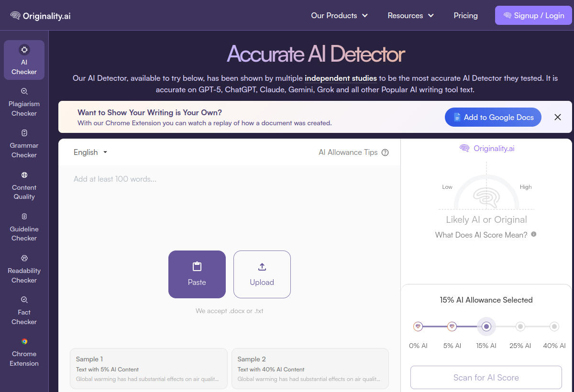574x392 pixels.
Task: Click the Add to Google Docs button
Action: pyautogui.click(x=493, y=117)
